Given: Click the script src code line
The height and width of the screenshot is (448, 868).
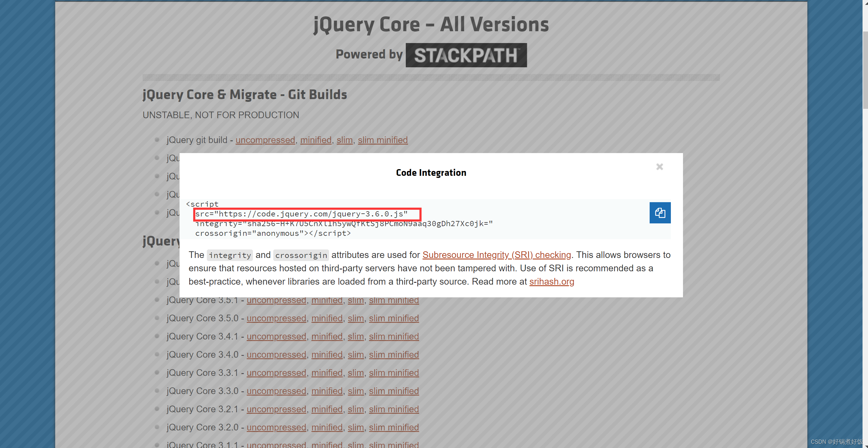Looking at the screenshot, I should (x=301, y=214).
